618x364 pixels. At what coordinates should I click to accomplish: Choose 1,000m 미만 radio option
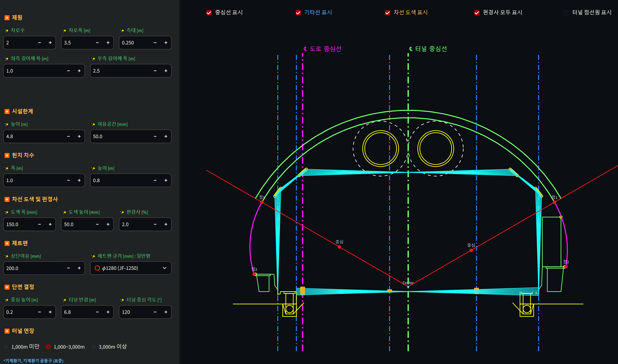[6, 347]
